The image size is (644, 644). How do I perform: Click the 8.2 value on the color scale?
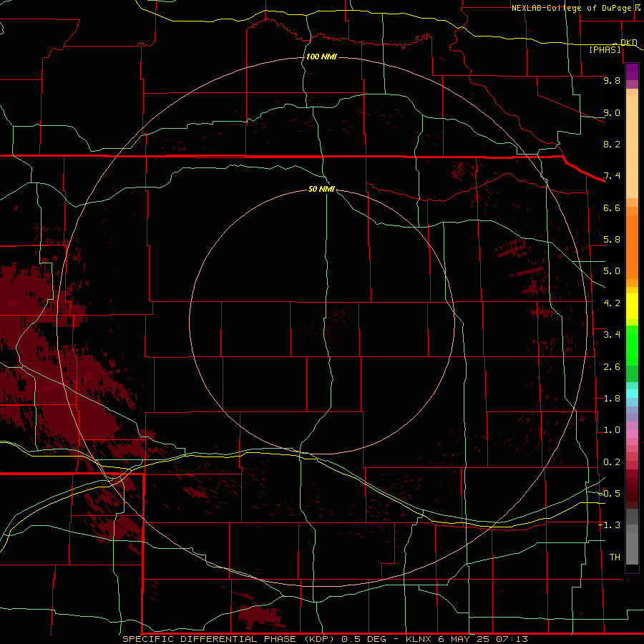point(612,144)
